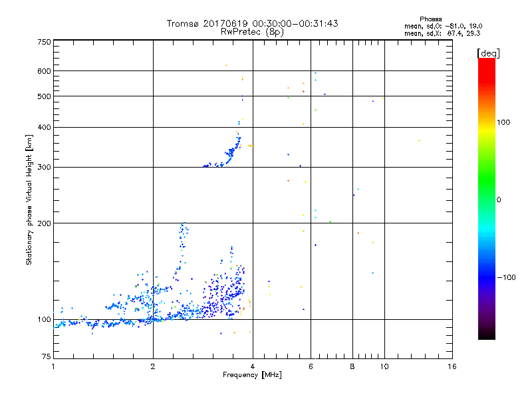The image size is (532, 399).
Task: Click the '[deg]' colorbar unit label
Action: (x=488, y=53)
